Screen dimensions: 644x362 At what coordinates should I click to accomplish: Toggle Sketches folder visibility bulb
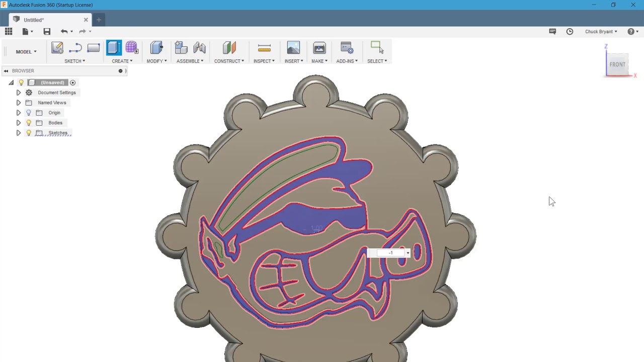(x=29, y=133)
